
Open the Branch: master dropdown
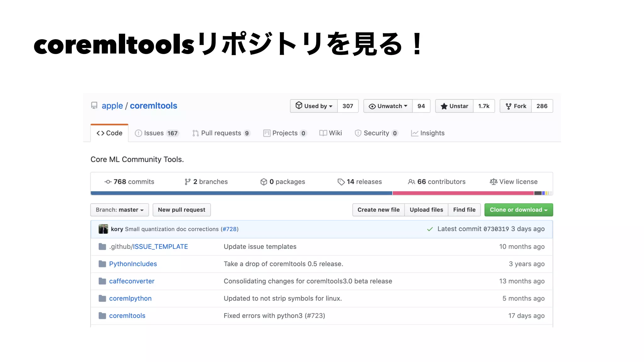click(119, 210)
